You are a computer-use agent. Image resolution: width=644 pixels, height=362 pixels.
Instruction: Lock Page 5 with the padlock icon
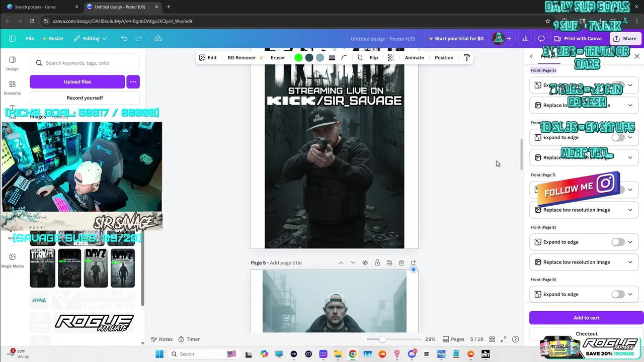click(x=377, y=263)
